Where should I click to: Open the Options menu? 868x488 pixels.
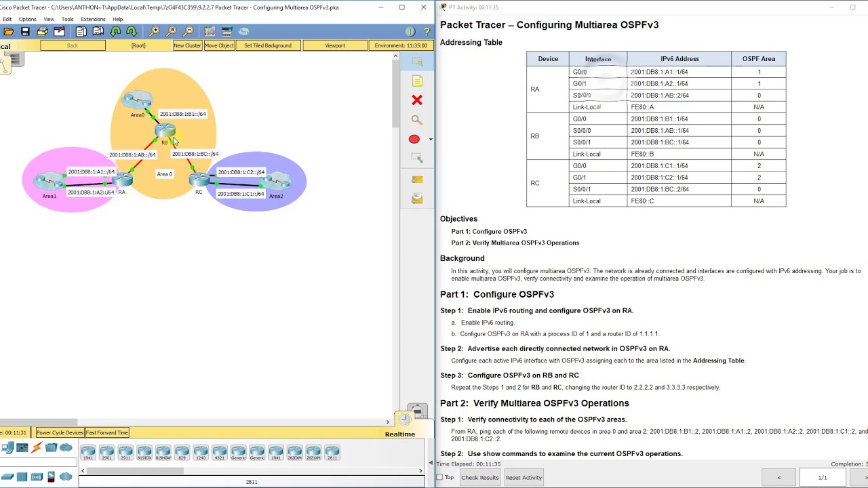28,19
